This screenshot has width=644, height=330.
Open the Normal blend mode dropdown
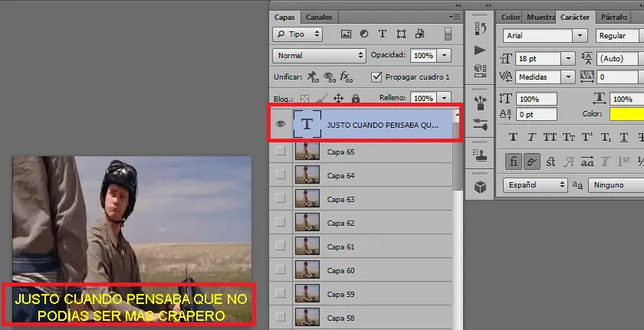(319, 55)
